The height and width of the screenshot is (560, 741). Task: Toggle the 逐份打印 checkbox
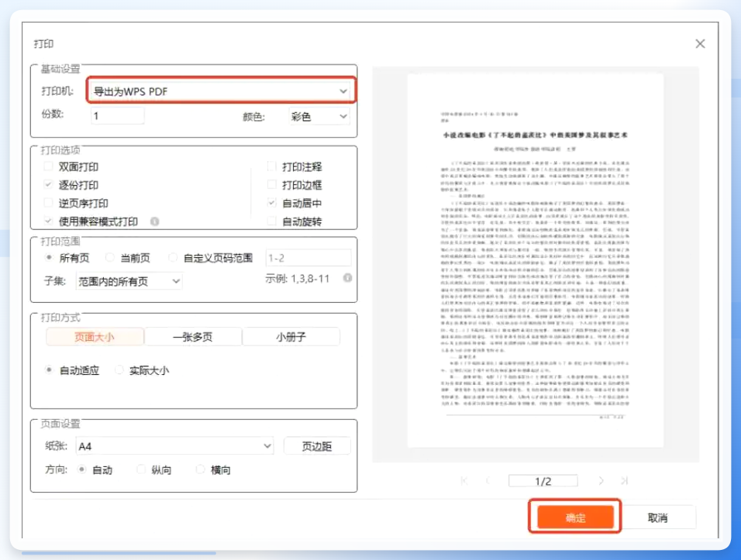pyautogui.click(x=48, y=184)
